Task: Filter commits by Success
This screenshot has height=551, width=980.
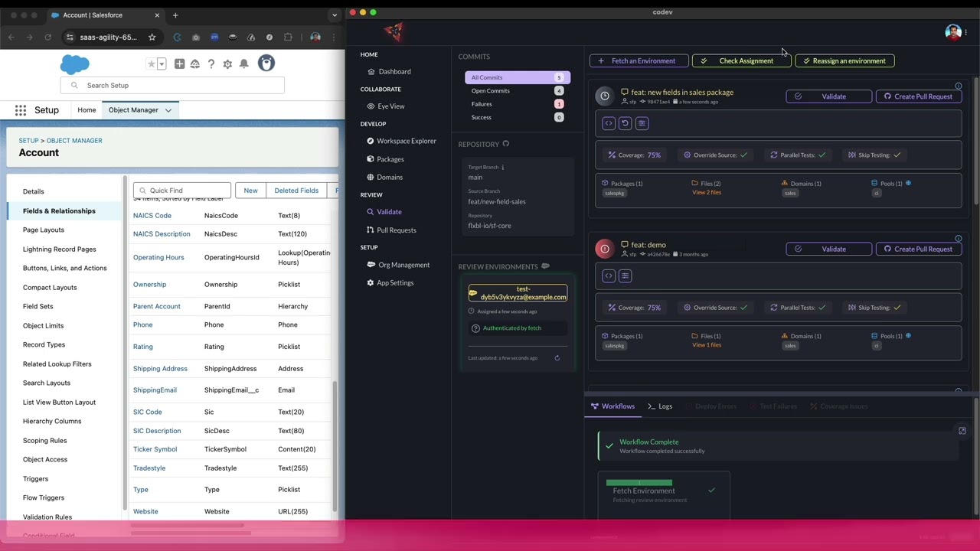Action: tap(517, 117)
